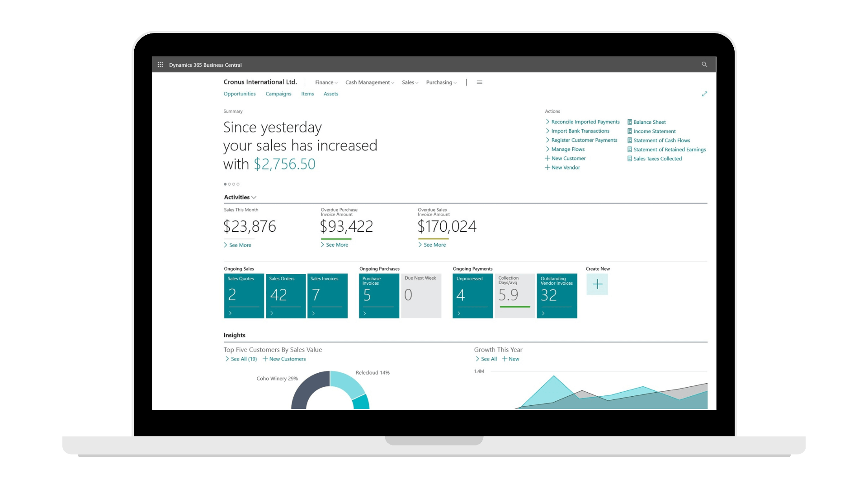Screen dimensions: 868x488
Task: Click Manage Flows action
Action: (565, 149)
